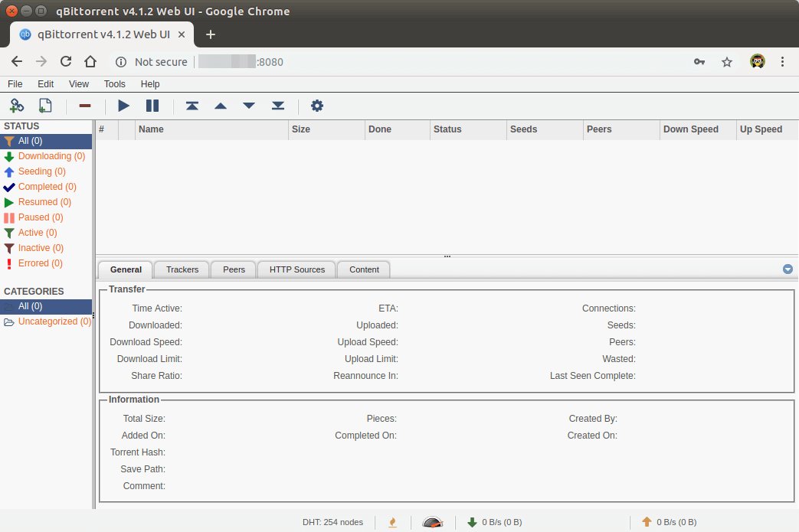Viewport: 799px width, 532px height.
Task: Bookmark page with the star icon
Action: coord(727,62)
